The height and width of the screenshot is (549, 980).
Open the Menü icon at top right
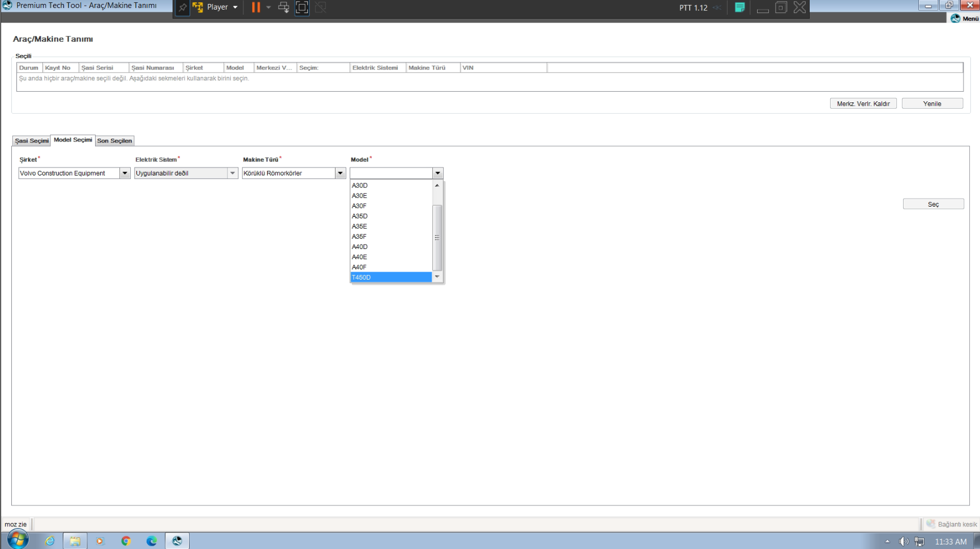(965, 19)
